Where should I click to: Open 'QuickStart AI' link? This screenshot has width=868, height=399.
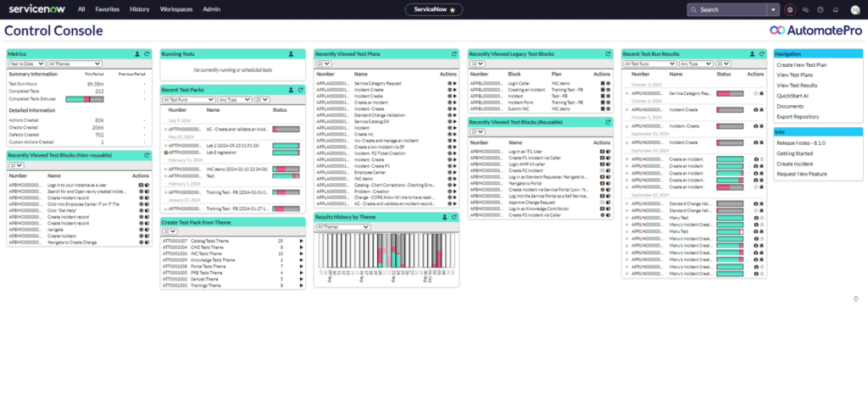[793, 95]
